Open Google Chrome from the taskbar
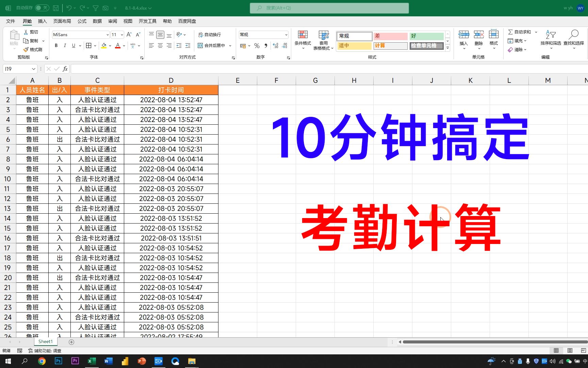This screenshot has width=588, height=368. point(42,361)
